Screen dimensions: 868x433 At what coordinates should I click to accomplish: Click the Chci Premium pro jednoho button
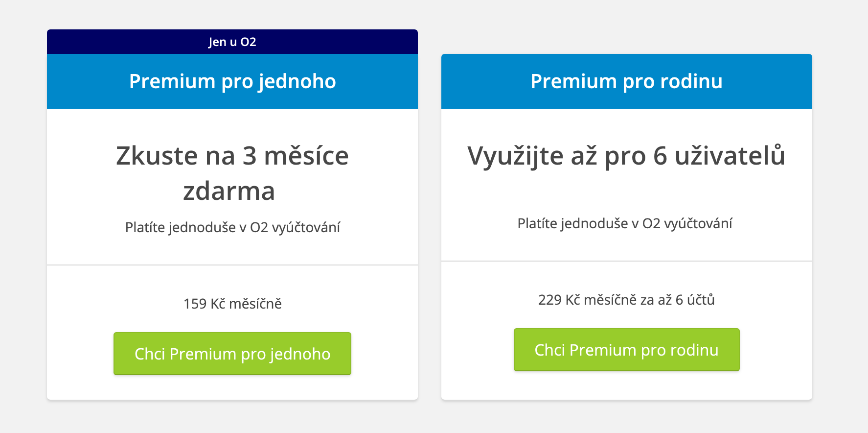232,353
